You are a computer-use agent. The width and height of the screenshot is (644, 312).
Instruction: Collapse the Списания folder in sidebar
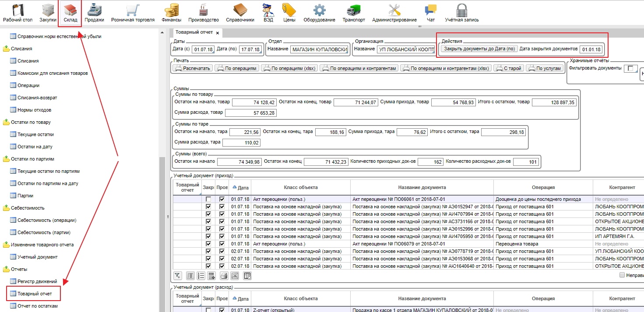click(7, 49)
